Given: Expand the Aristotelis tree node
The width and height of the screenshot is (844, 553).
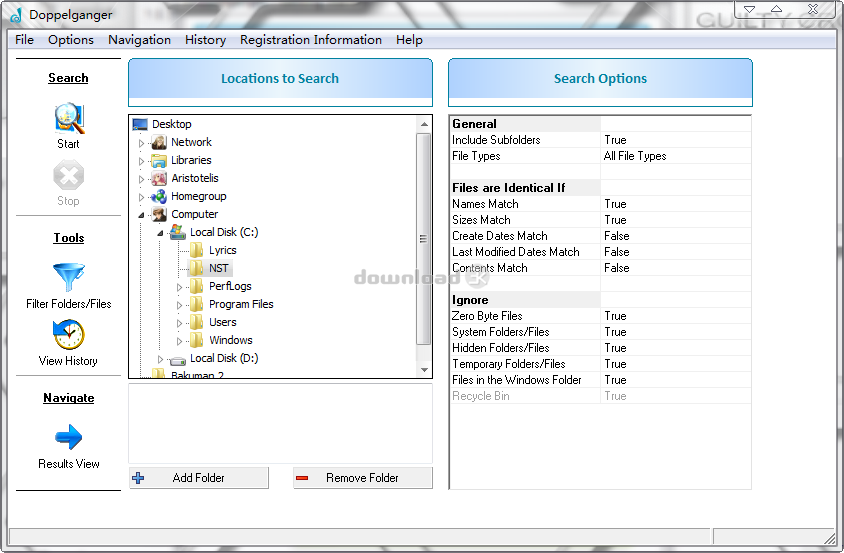Looking at the screenshot, I should 141,179.
